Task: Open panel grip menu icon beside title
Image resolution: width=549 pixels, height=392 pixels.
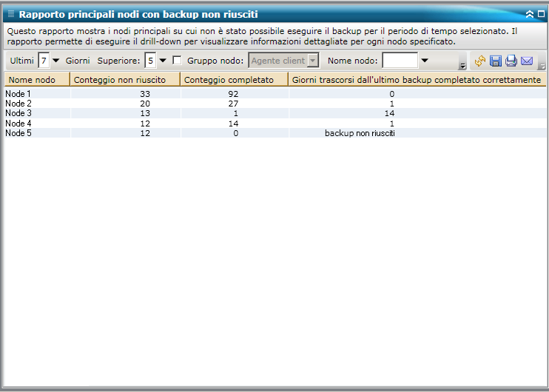Action: click(x=11, y=14)
